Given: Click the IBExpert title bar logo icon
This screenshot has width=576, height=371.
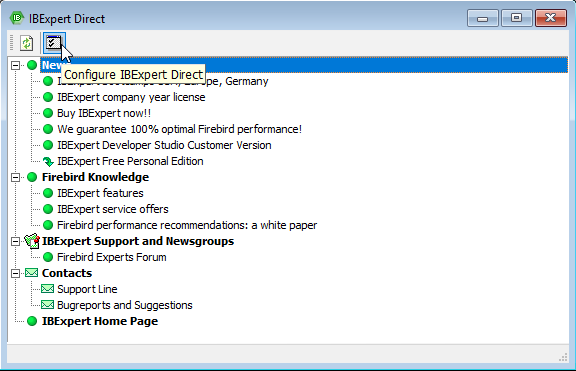Looking at the screenshot, I should click(17, 18).
